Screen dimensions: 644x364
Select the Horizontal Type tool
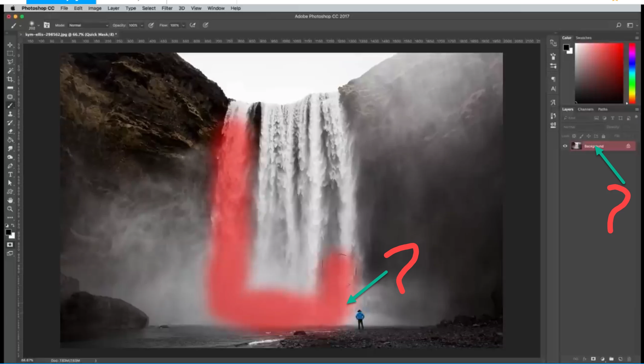tap(10, 174)
